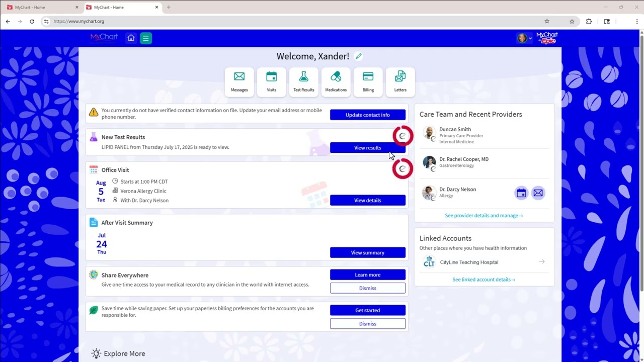The height and width of the screenshot is (362, 644).
Task: Schedule appointment with Dr. Darcy Nelson icon
Action: pos(521,193)
